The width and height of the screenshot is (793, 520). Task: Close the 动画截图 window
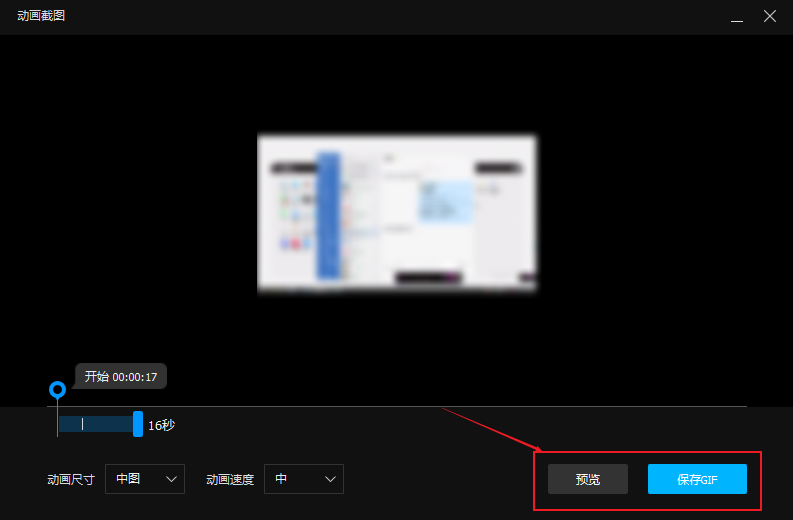[x=770, y=16]
